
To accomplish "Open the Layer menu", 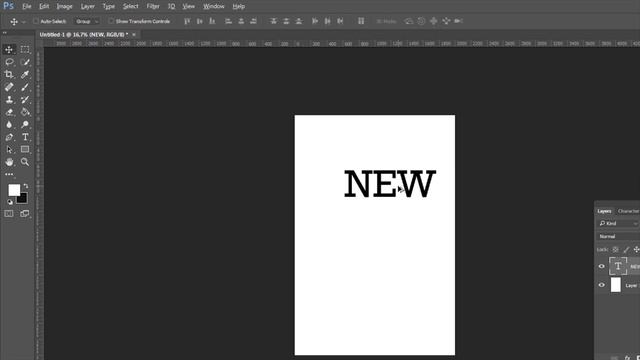I will [x=88, y=7].
